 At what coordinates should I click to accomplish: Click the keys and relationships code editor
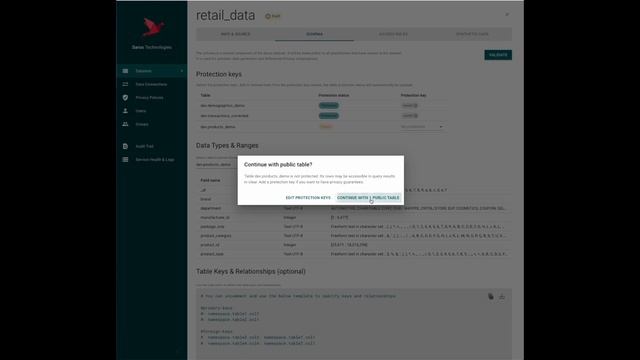pos(353,324)
